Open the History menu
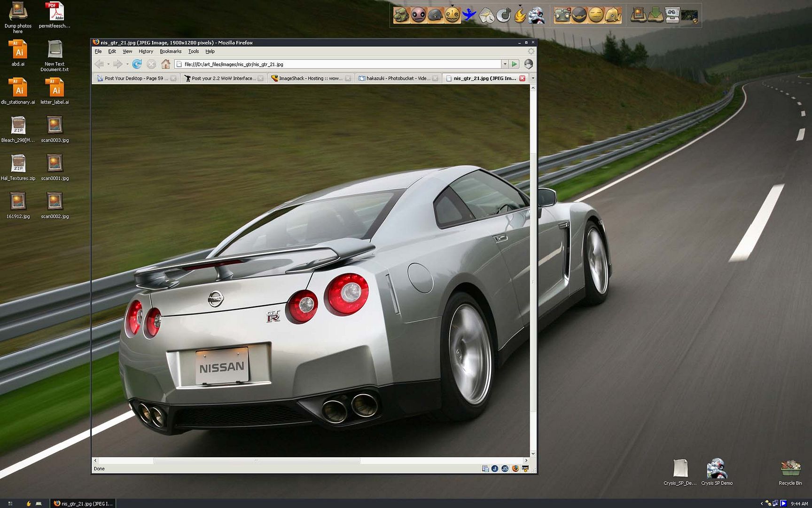The width and height of the screenshot is (812, 508). [146, 51]
